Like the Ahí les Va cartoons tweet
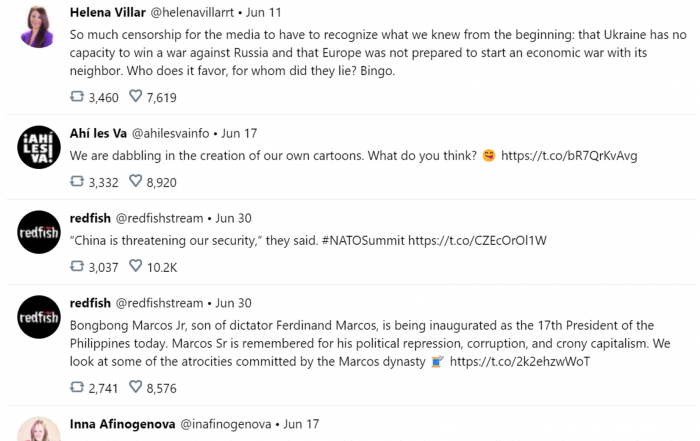The image size is (700, 441). coord(135,181)
